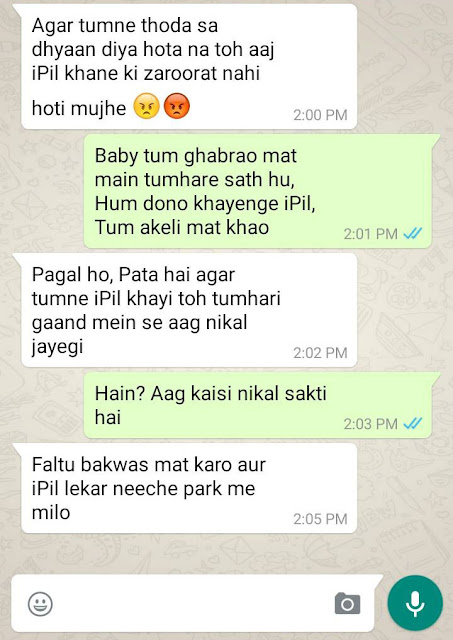Click the 'Tum akeli mat khao' line
The image size is (453, 640).
point(182,227)
